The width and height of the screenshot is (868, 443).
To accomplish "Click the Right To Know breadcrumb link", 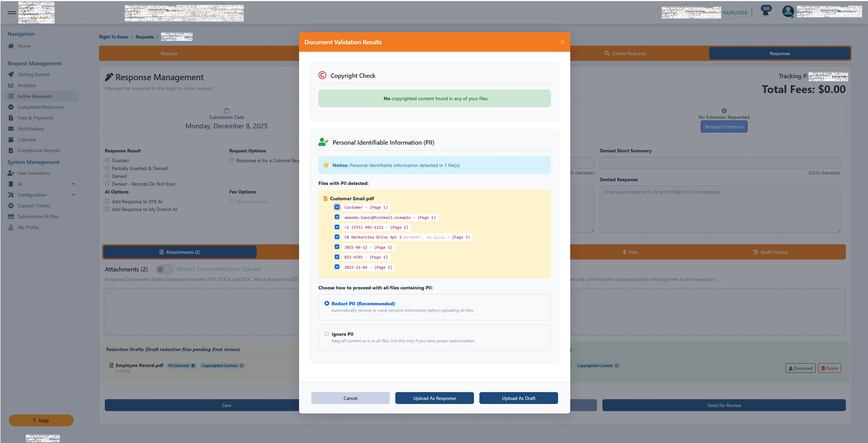I will pyautogui.click(x=114, y=37).
